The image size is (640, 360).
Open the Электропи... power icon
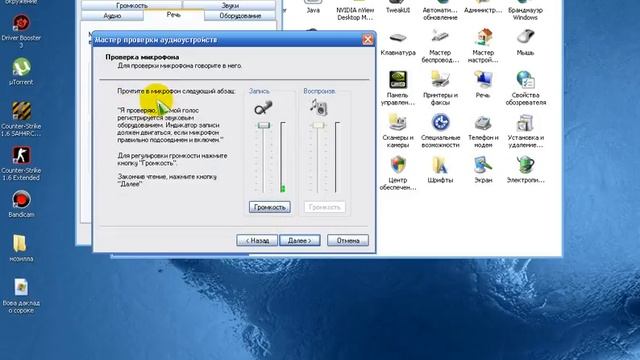pyautogui.click(x=525, y=165)
